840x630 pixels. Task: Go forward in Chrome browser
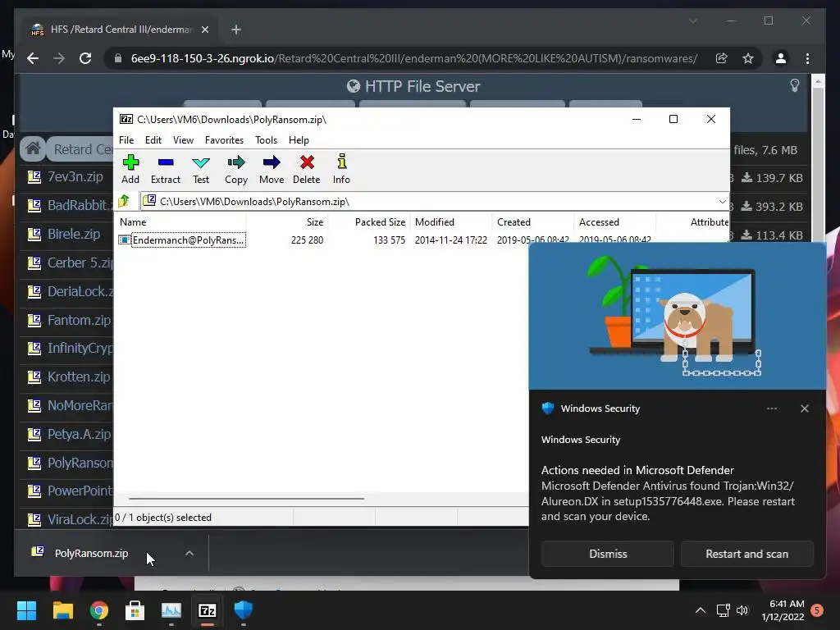[59, 58]
